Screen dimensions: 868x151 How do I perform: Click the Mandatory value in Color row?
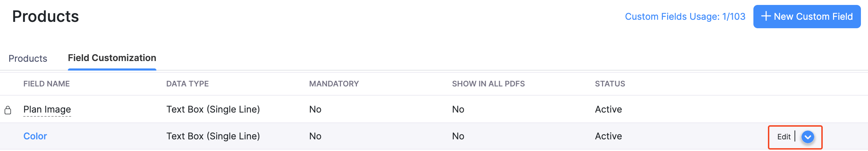pos(315,136)
